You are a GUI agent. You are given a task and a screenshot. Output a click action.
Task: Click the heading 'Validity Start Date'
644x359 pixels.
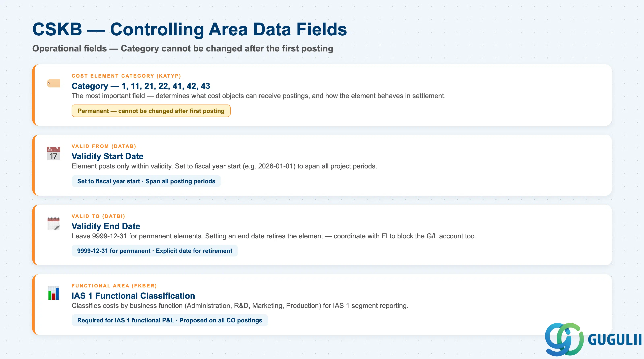coord(107,156)
